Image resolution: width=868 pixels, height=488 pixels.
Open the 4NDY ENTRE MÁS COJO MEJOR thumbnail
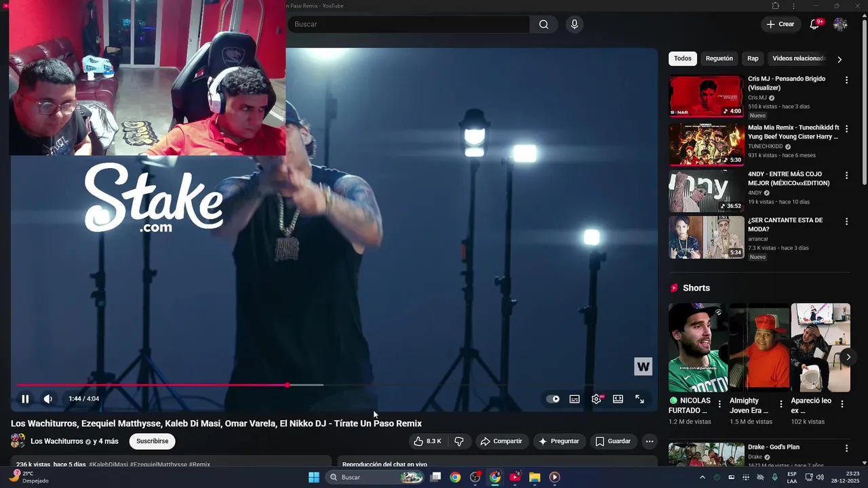(x=706, y=191)
